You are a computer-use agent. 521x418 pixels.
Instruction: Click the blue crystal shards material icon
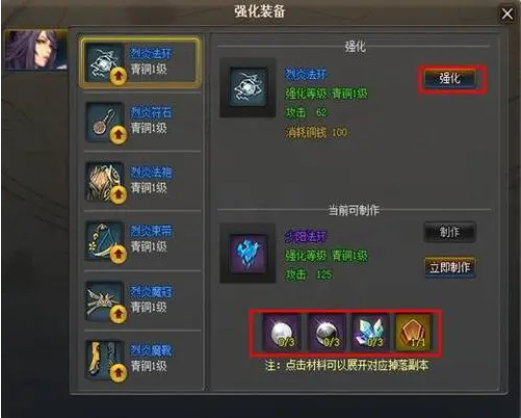tap(370, 333)
